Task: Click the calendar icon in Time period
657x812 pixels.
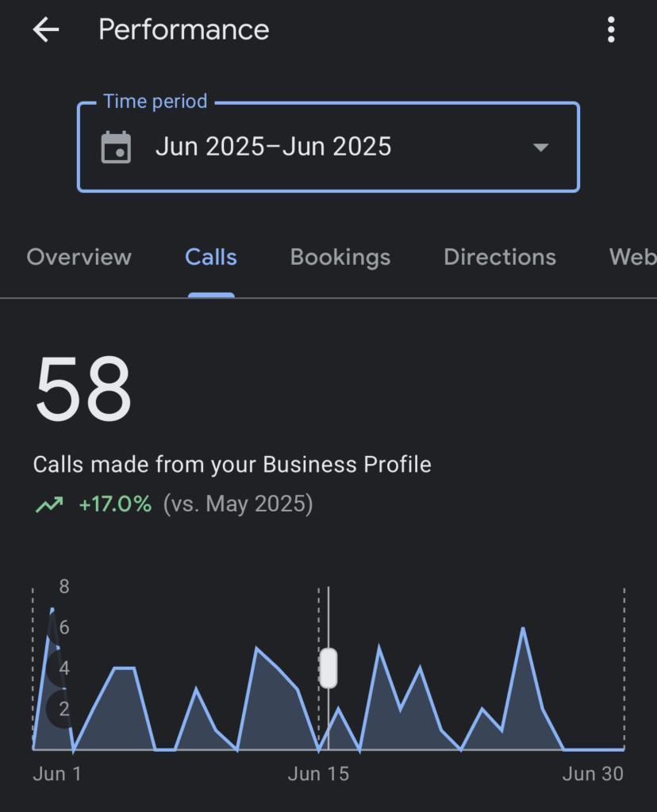Action: (116, 147)
